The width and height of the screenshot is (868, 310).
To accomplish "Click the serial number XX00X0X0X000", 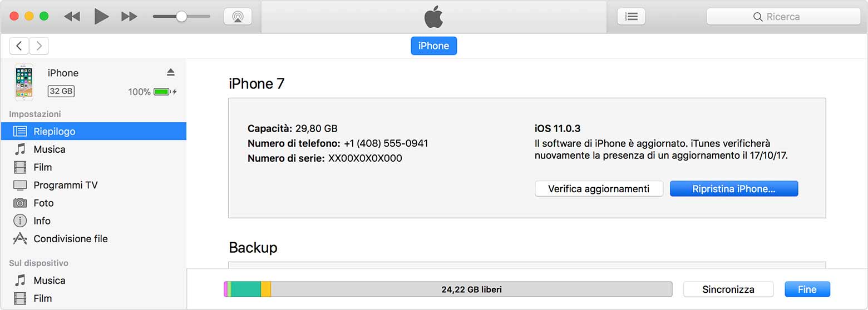I will tap(365, 158).
